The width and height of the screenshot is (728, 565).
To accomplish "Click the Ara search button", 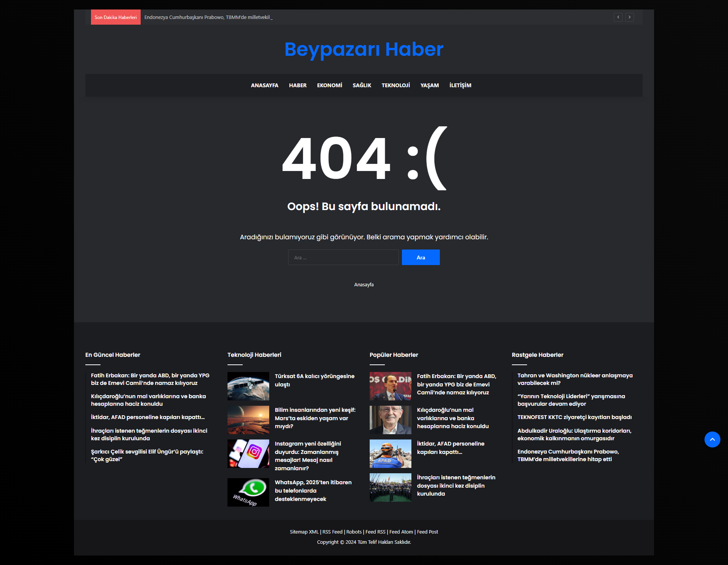I will click(420, 257).
